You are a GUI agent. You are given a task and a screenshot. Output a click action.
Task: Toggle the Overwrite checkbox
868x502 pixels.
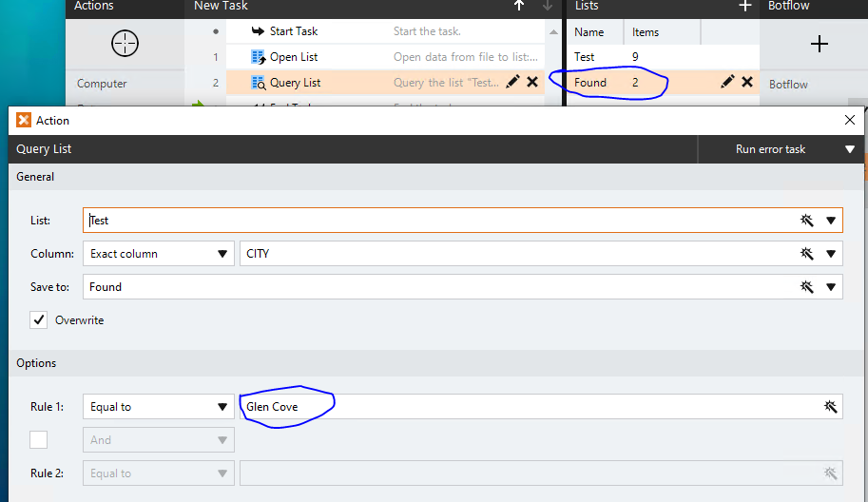coord(38,319)
